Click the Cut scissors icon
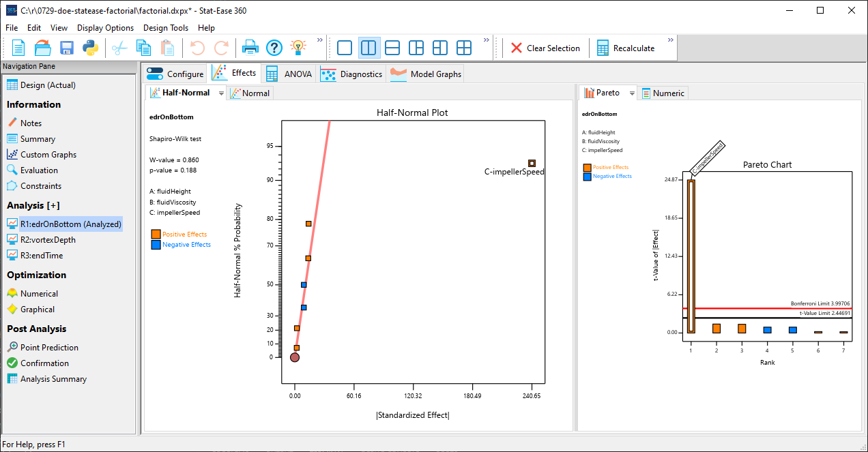Image resolution: width=868 pixels, height=452 pixels. click(x=120, y=48)
